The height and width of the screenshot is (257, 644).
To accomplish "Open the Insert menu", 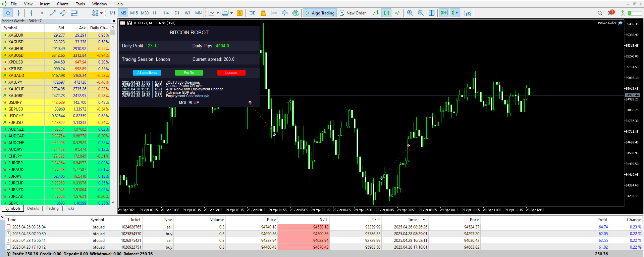I will [45, 4].
